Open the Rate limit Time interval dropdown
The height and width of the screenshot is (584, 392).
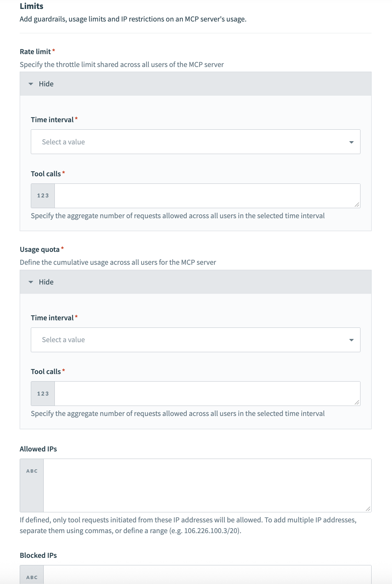click(x=195, y=142)
